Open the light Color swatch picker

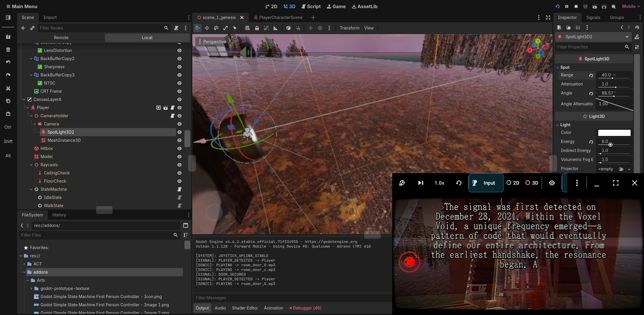point(614,133)
